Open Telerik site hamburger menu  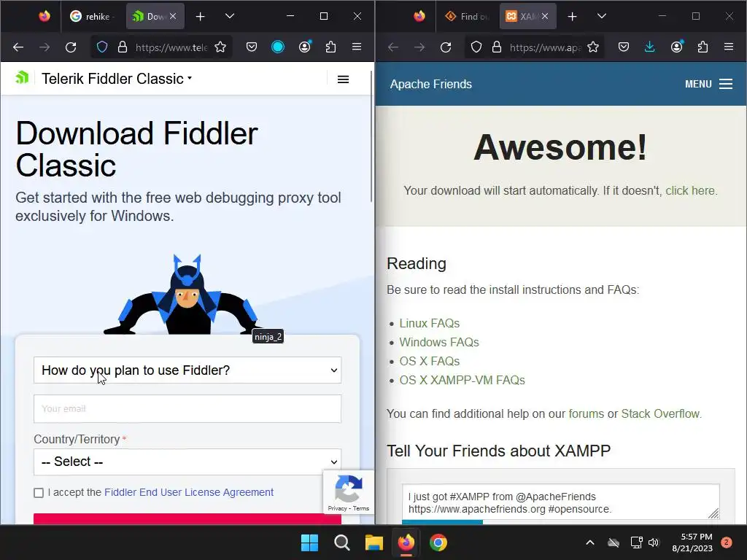(x=343, y=79)
